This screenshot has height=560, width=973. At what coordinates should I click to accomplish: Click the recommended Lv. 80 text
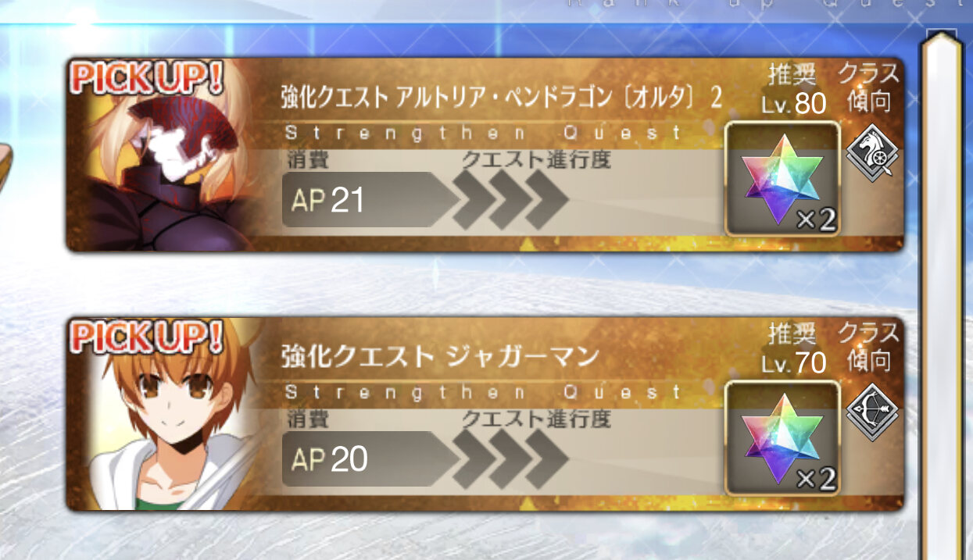[x=793, y=104]
